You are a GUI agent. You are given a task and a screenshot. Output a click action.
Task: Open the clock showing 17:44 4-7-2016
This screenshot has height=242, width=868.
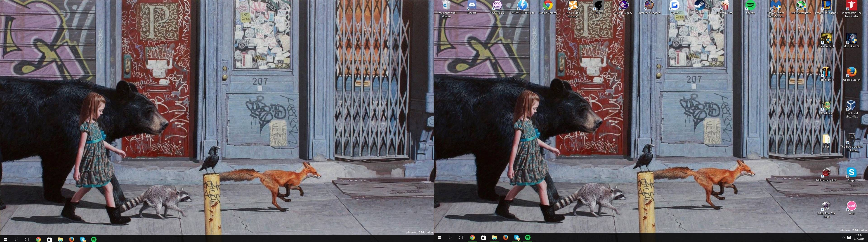tap(859, 237)
